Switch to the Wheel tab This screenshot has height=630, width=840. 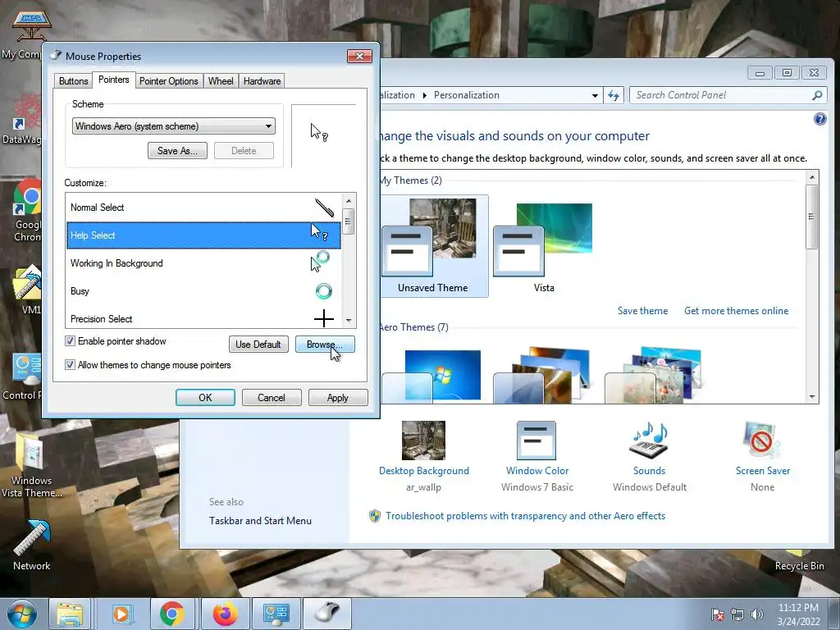tap(221, 81)
